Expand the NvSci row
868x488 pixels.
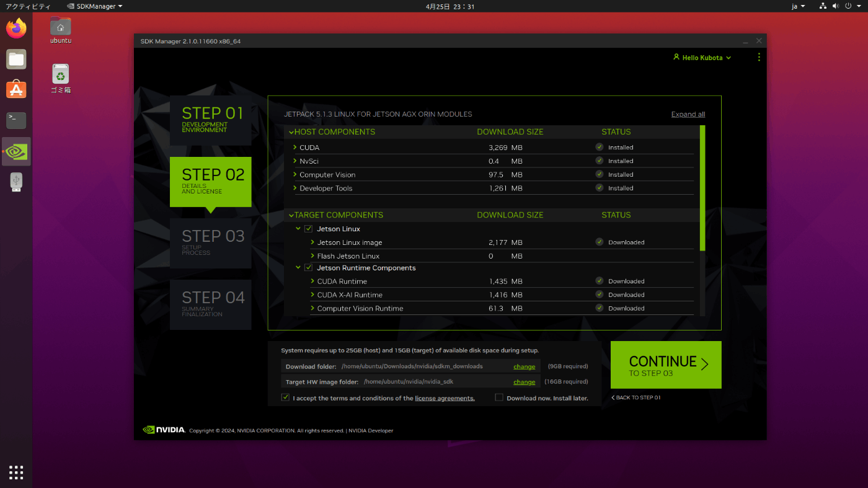(x=295, y=161)
